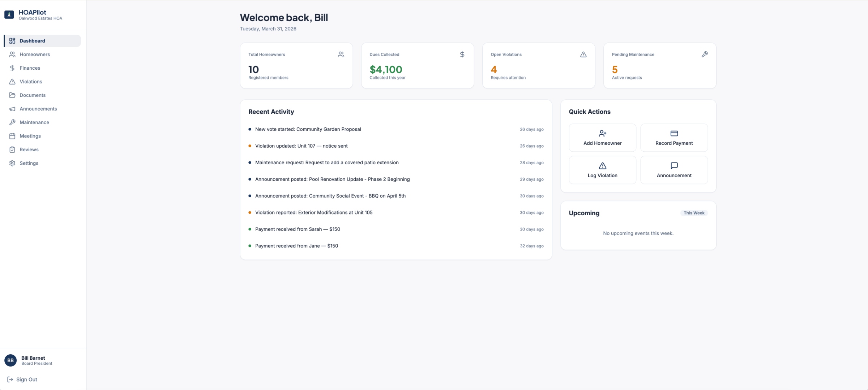Open Settings using the gear icon
Viewport: 868px width, 390px height.
(12, 163)
